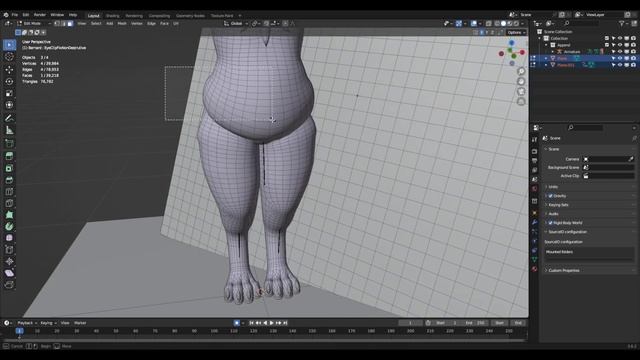Select the Shear tool
The image size is (640, 360).
(x=9, y=273)
